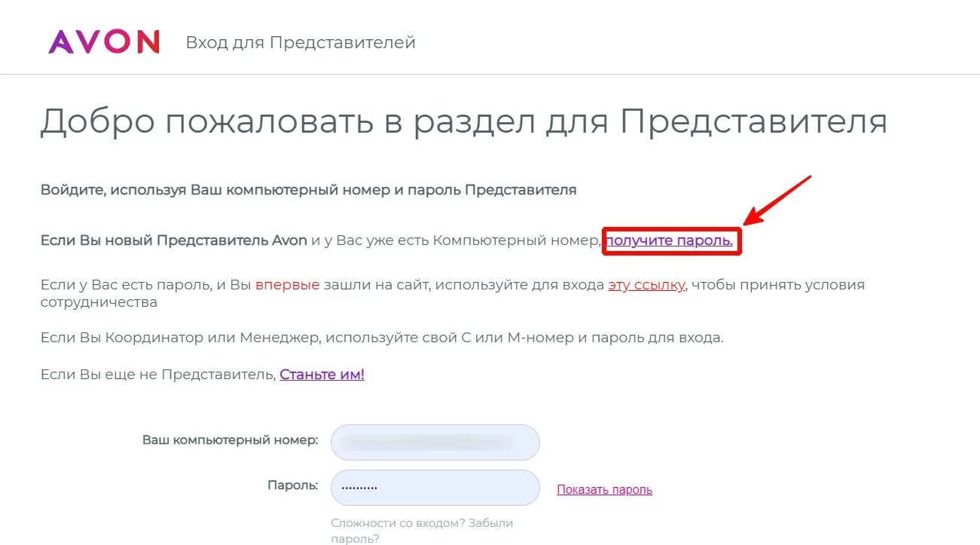Click "Сложности со входом? Забыли пароль?" link
980x545 pixels.
point(422,531)
